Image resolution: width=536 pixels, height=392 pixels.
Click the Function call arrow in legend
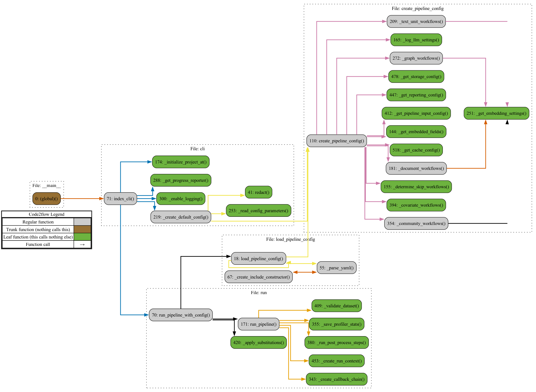(x=82, y=244)
